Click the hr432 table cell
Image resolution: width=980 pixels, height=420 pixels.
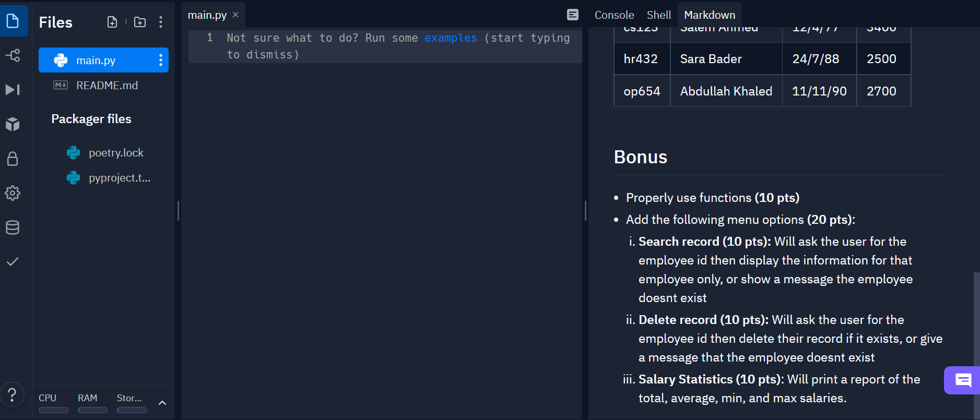tap(642, 59)
